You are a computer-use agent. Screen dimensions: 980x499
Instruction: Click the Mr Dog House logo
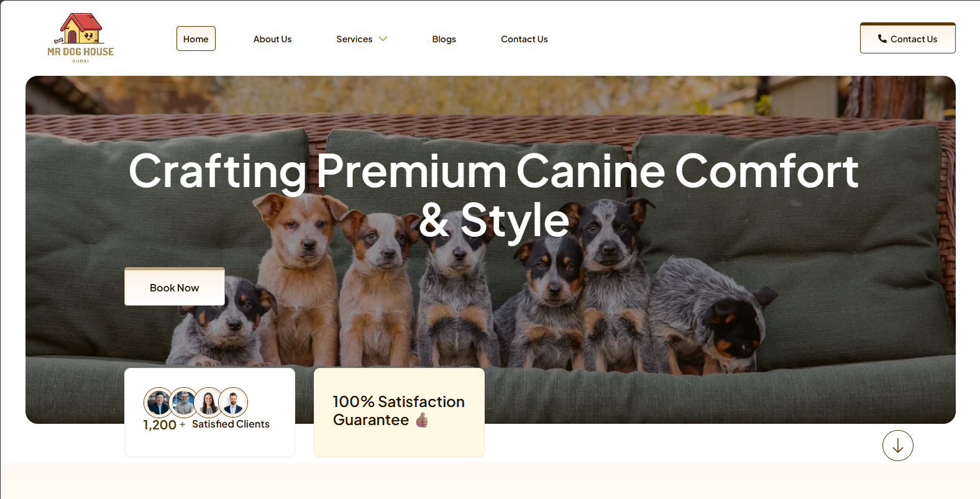pyautogui.click(x=81, y=38)
